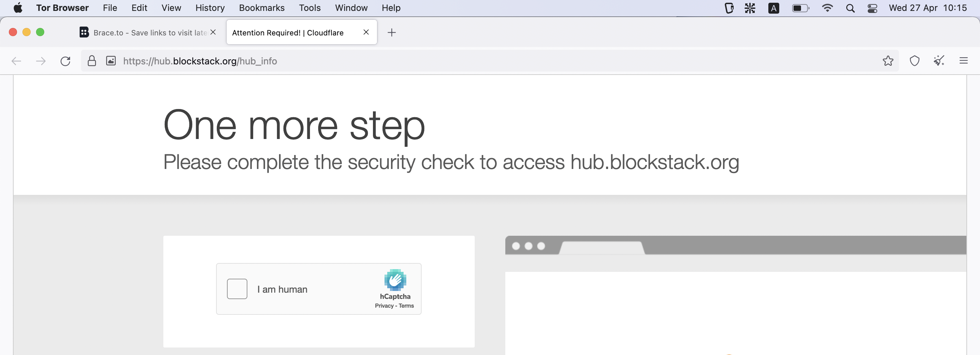This screenshot has height=355, width=980.
Task: Open the Tools menu
Action: 310,7
